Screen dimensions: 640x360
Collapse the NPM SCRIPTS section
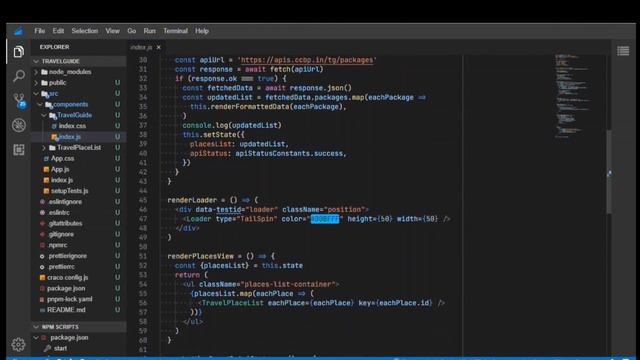point(79,327)
